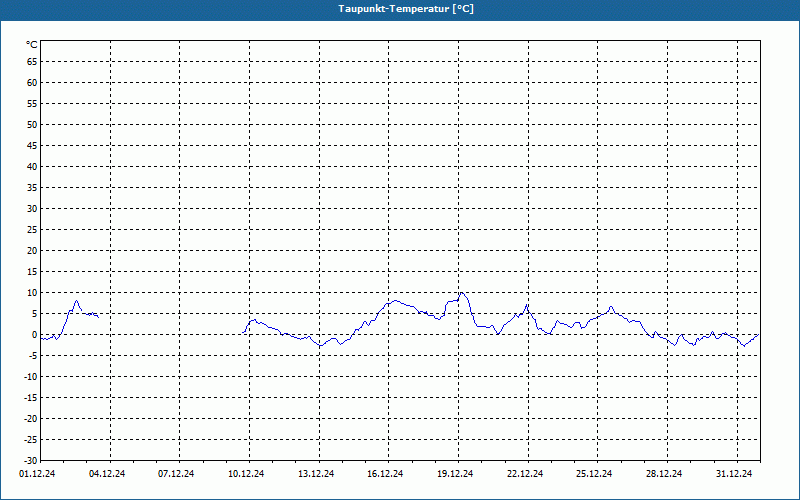The height and width of the screenshot is (500, 800).
Task: Click the -10 value on the y-axis
Action: pos(31,377)
